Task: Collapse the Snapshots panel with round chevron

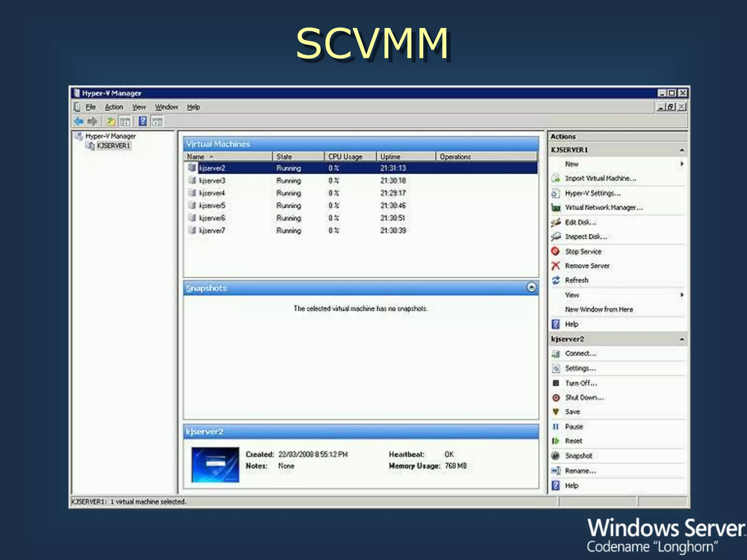Action: 531,287
